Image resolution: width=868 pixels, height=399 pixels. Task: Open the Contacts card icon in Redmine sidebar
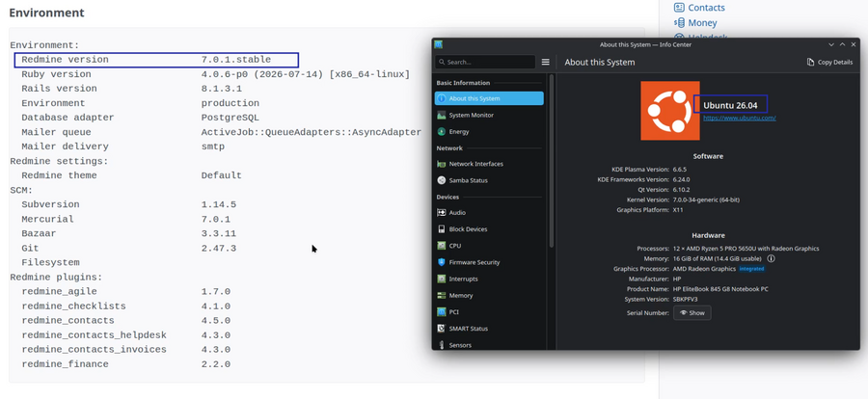click(x=679, y=8)
